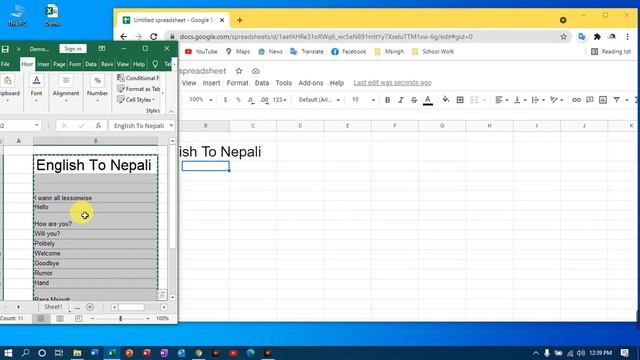Increase decimal places in Sheets
Viewport: 640px width, 360px height.
point(264,100)
